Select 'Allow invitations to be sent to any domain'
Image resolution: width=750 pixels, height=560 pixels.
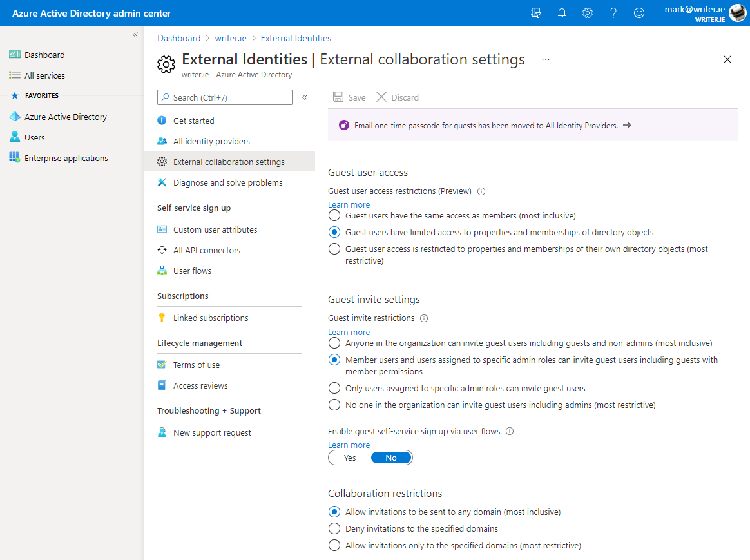coord(334,512)
